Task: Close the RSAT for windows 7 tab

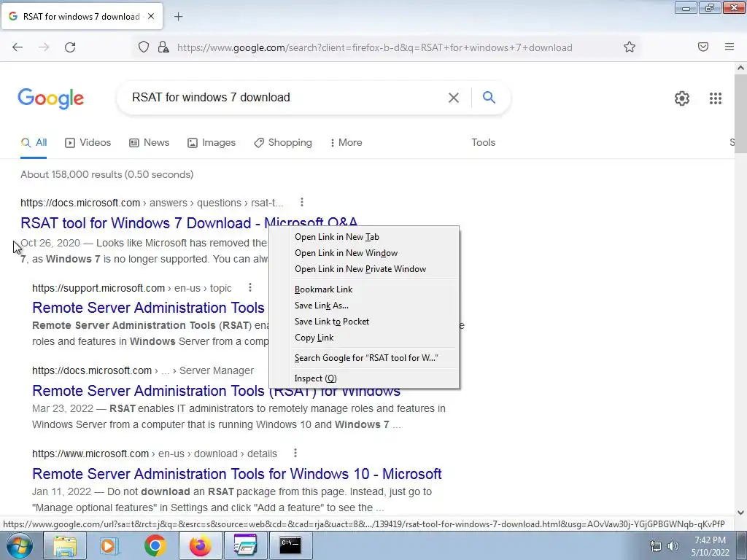Action: pyautogui.click(x=151, y=16)
